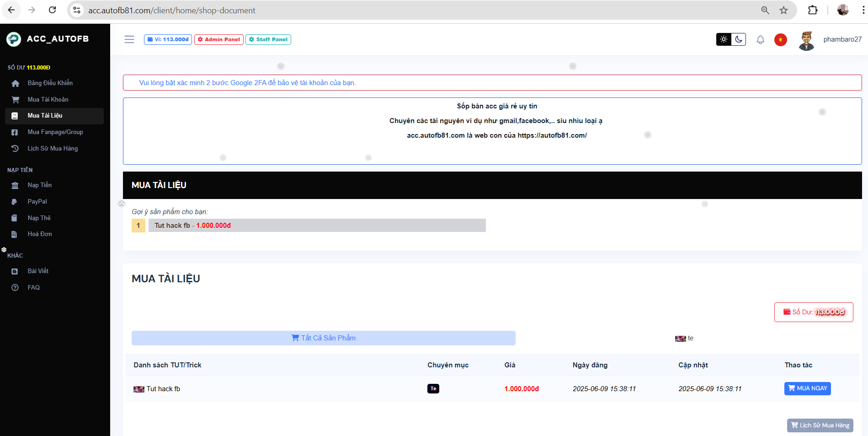Click the notification bell icon
868x436 pixels.
760,40
